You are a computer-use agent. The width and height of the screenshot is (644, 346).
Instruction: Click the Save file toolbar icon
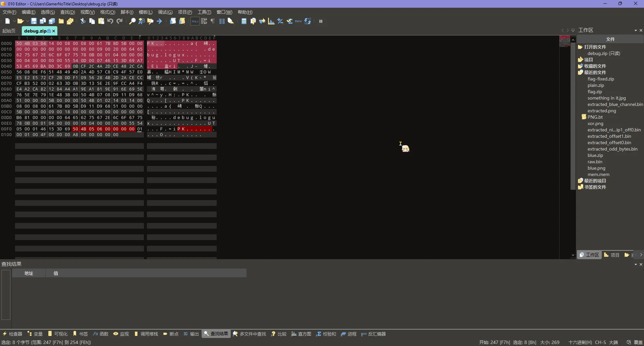pyautogui.click(x=34, y=21)
